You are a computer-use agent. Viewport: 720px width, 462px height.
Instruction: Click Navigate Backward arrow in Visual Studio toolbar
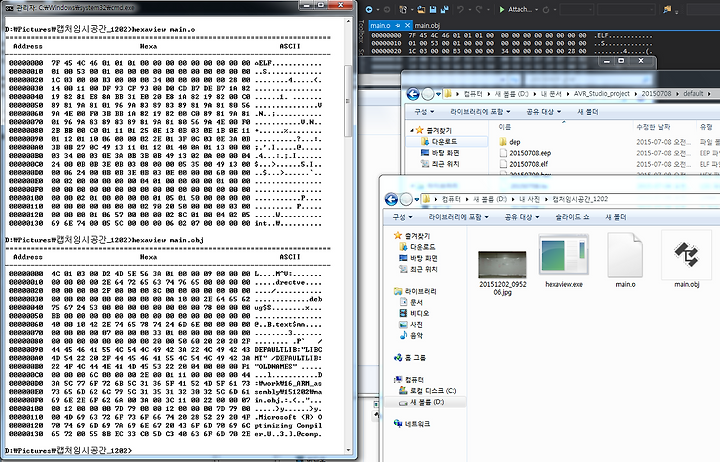pyautogui.click(x=369, y=9)
